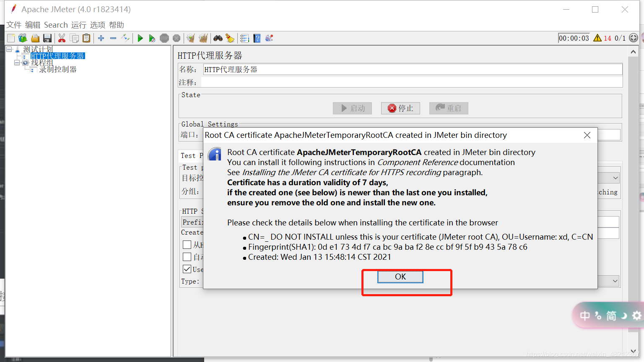Click the Paste clipboard icon
Viewport: 644px width, 362px height.
(86, 38)
